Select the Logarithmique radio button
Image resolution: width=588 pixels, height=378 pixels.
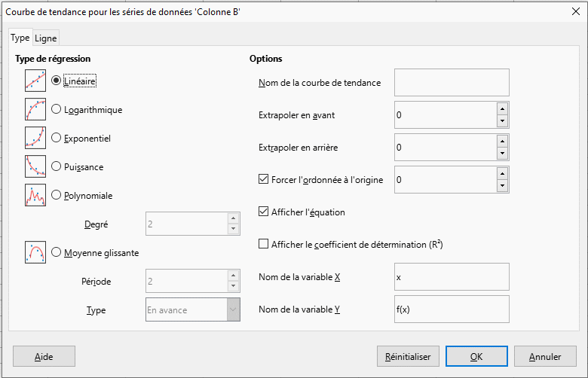[57, 109]
